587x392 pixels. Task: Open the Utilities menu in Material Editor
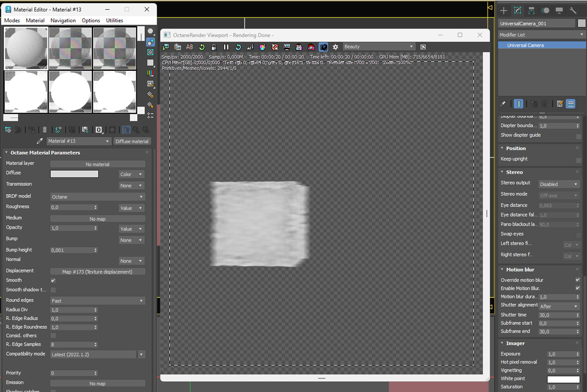pyautogui.click(x=114, y=21)
